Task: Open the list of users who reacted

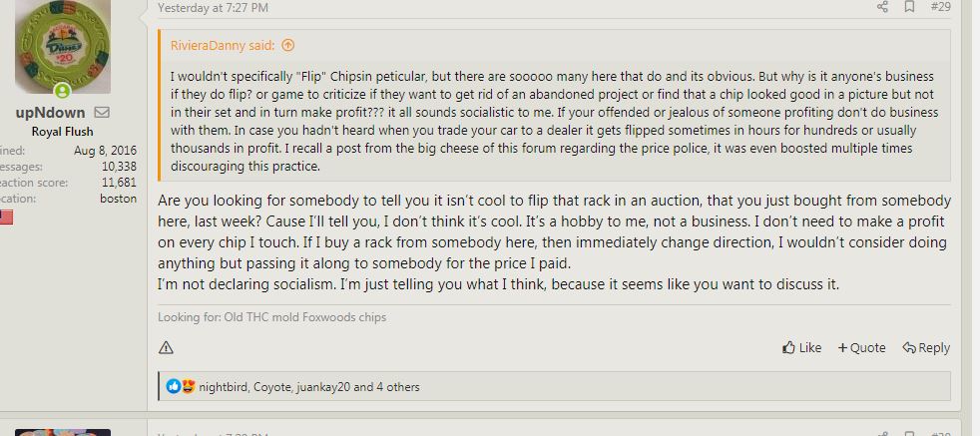Action: [308, 387]
